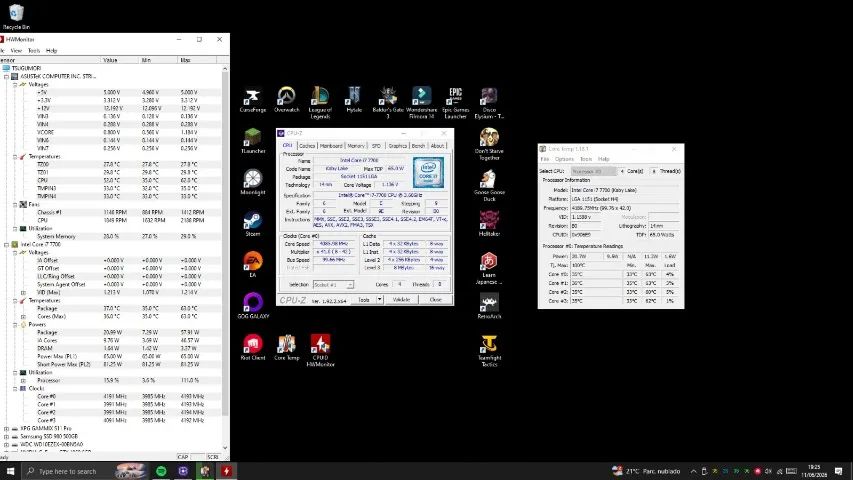Switch to the Graphics tab in CPU-Z
This screenshot has height=480, width=853.
click(x=398, y=146)
